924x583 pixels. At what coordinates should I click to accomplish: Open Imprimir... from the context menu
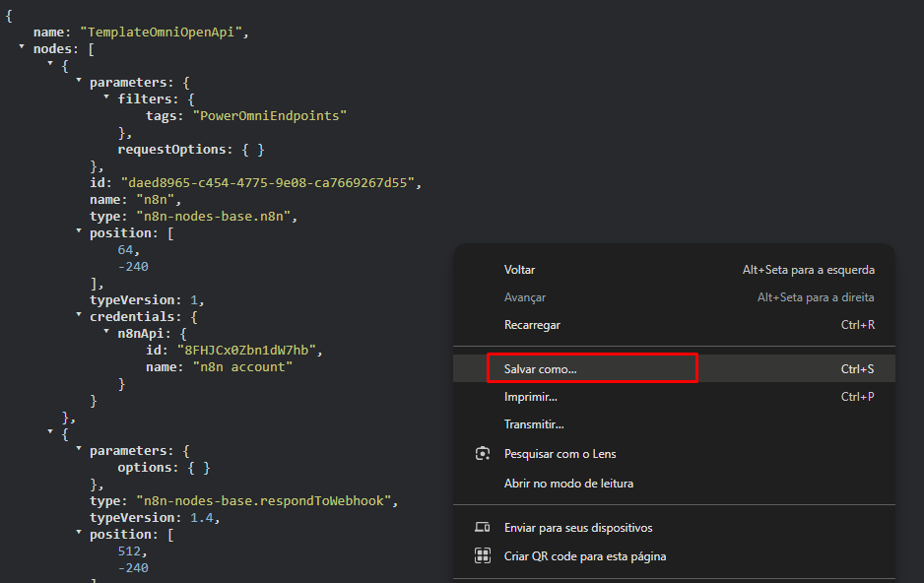tap(530, 397)
